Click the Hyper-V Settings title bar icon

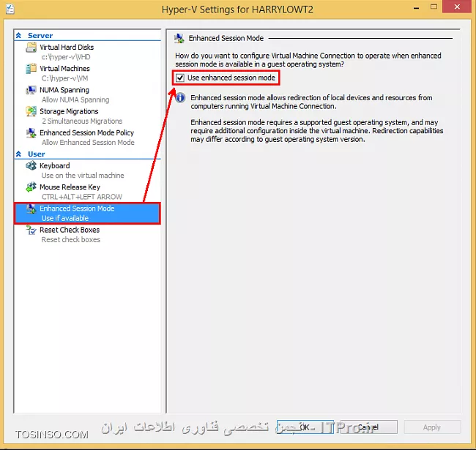(10, 9)
